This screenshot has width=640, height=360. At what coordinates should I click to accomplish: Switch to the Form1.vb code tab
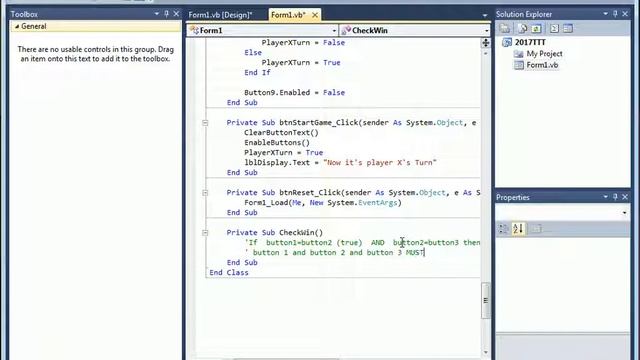tap(288, 15)
